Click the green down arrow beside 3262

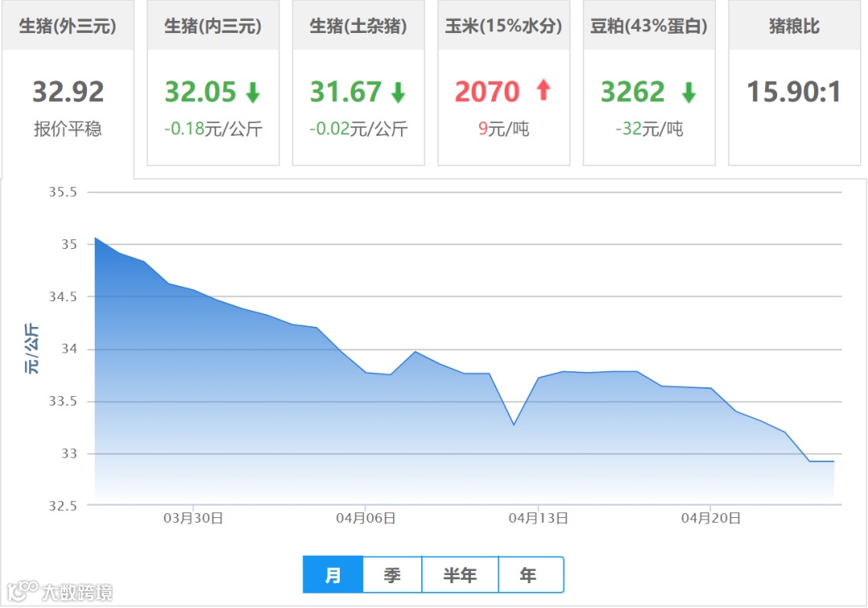click(x=689, y=92)
